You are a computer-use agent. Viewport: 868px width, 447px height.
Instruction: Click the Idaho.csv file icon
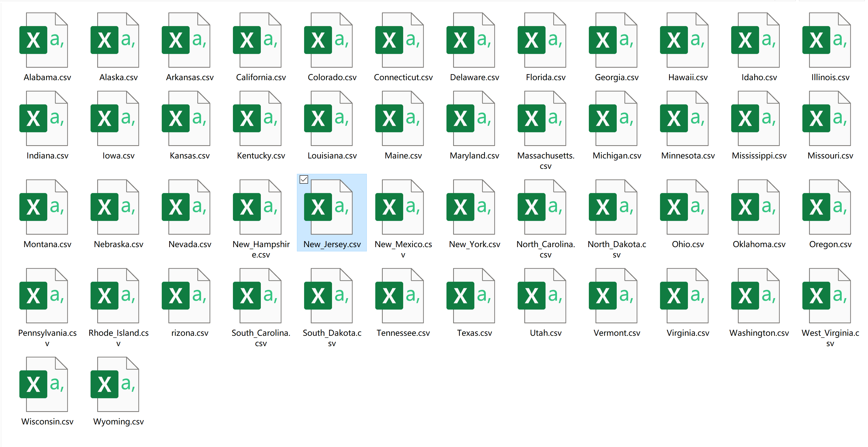755,40
